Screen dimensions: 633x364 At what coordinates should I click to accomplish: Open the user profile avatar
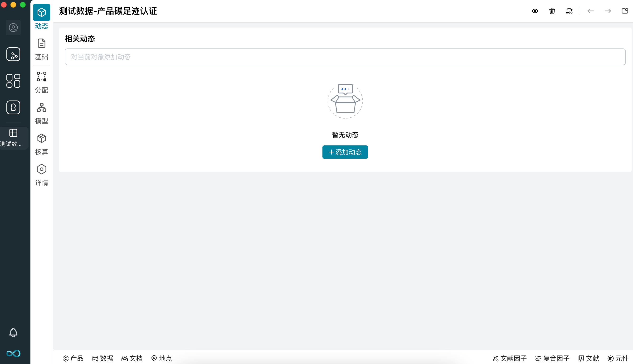click(x=13, y=28)
